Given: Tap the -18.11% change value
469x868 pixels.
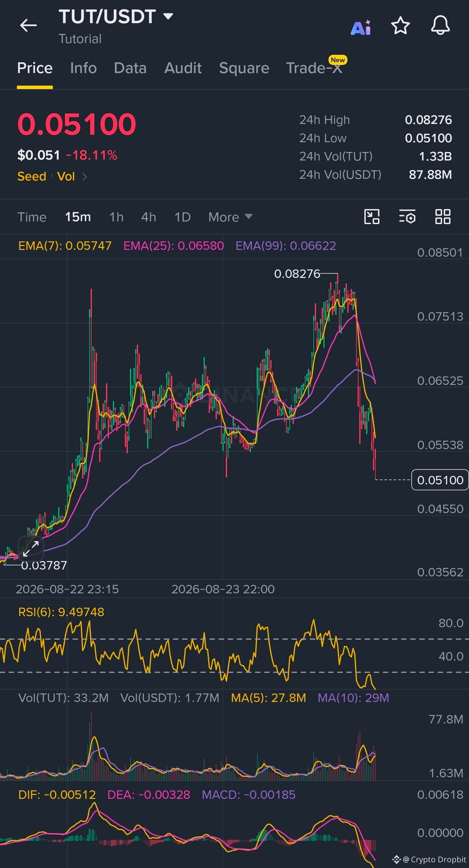Looking at the screenshot, I should [92, 155].
